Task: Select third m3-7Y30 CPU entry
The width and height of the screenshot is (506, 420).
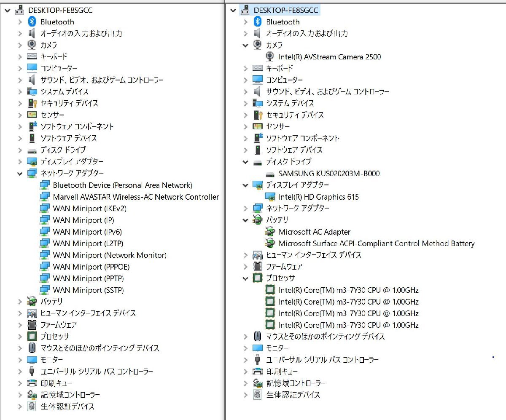Action: pyautogui.click(x=348, y=313)
